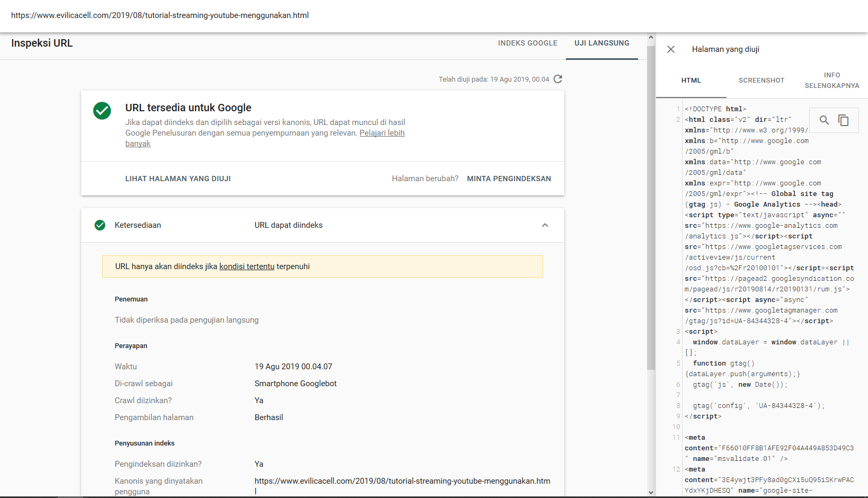Click the Pengambilan halaman label
The width and height of the screenshot is (868, 498).
pos(154,417)
